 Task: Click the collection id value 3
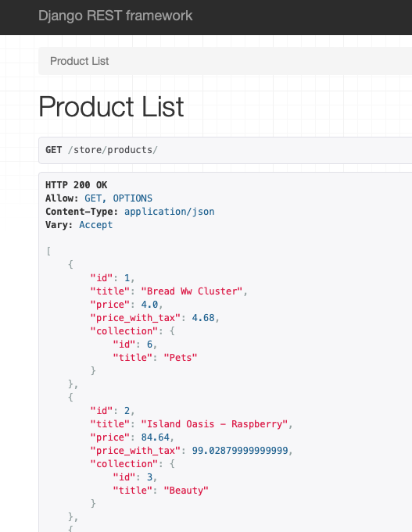(x=149, y=477)
